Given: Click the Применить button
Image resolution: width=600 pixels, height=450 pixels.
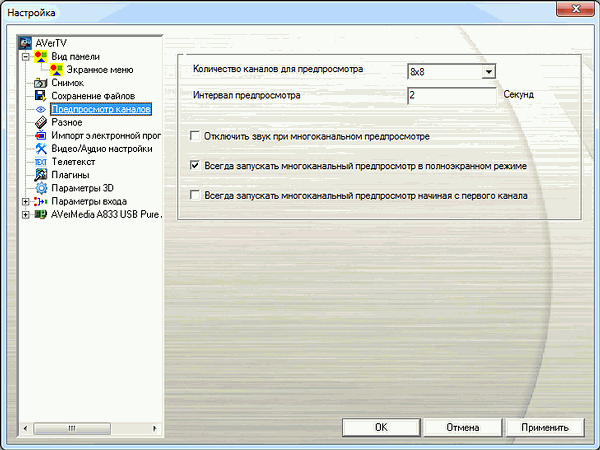Looking at the screenshot, I should click(545, 427).
